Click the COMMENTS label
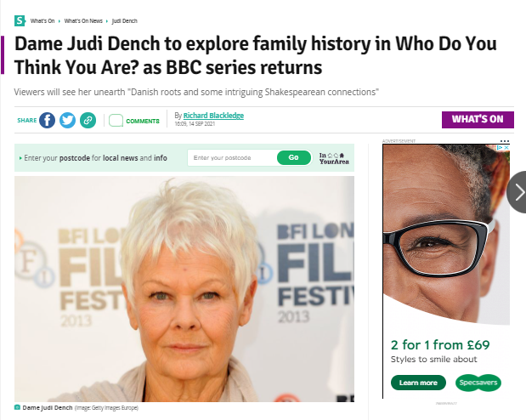The image size is (526, 420). click(x=143, y=122)
